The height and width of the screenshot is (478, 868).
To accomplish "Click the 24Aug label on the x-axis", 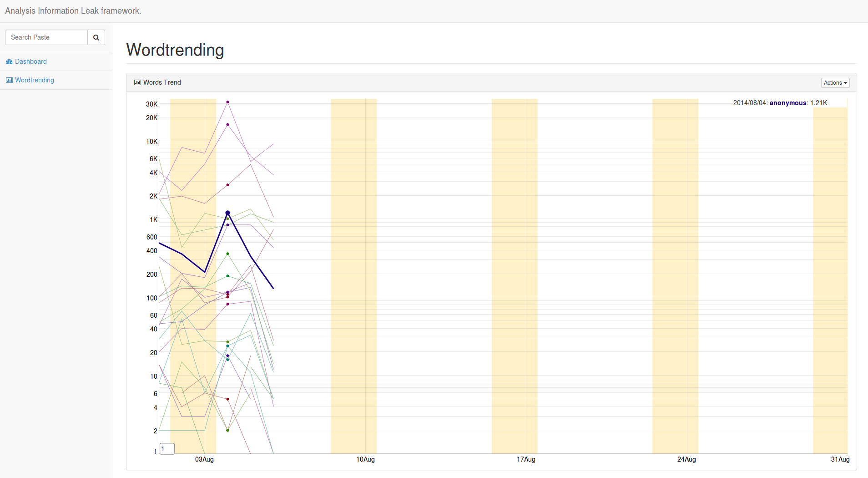I will point(686,459).
